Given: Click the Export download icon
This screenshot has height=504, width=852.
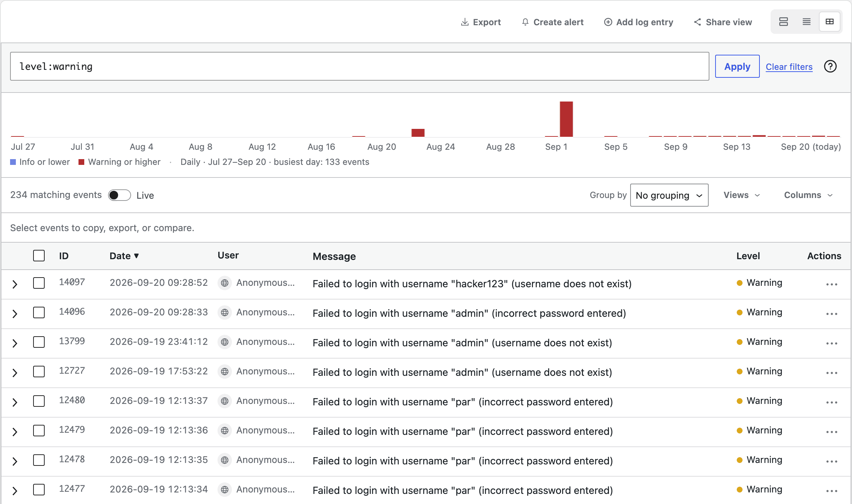Looking at the screenshot, I should pos(465,22).
